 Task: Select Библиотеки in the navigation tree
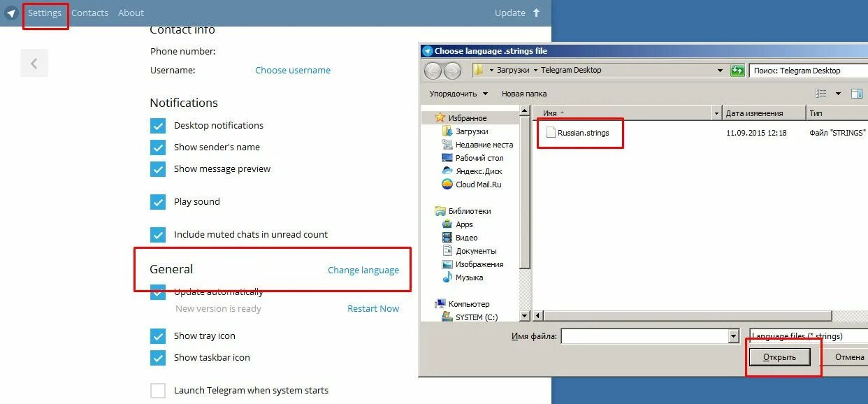[x=470, y=211]
